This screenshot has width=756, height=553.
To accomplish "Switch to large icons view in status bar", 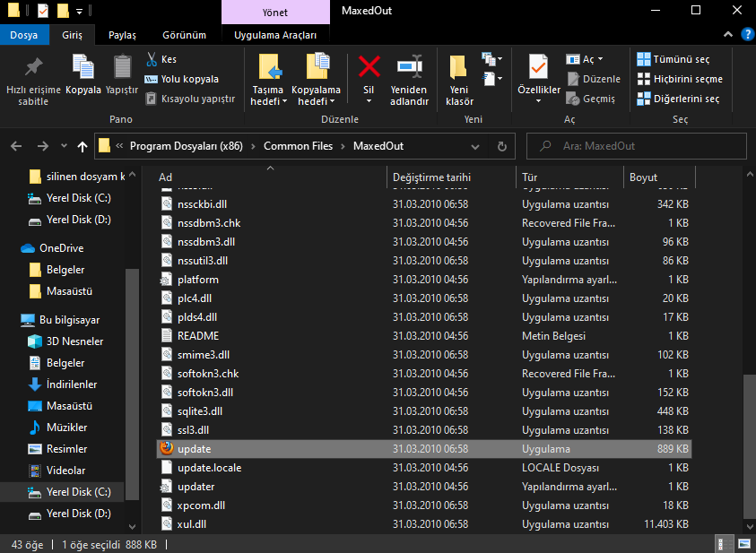I will (x=744, y=545).
